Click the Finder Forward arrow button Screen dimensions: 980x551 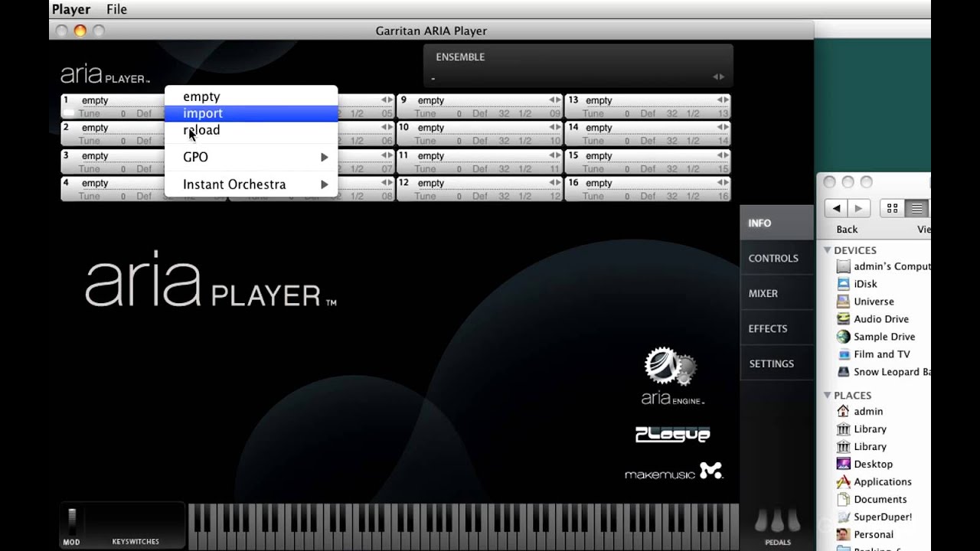tap(859, 208)
